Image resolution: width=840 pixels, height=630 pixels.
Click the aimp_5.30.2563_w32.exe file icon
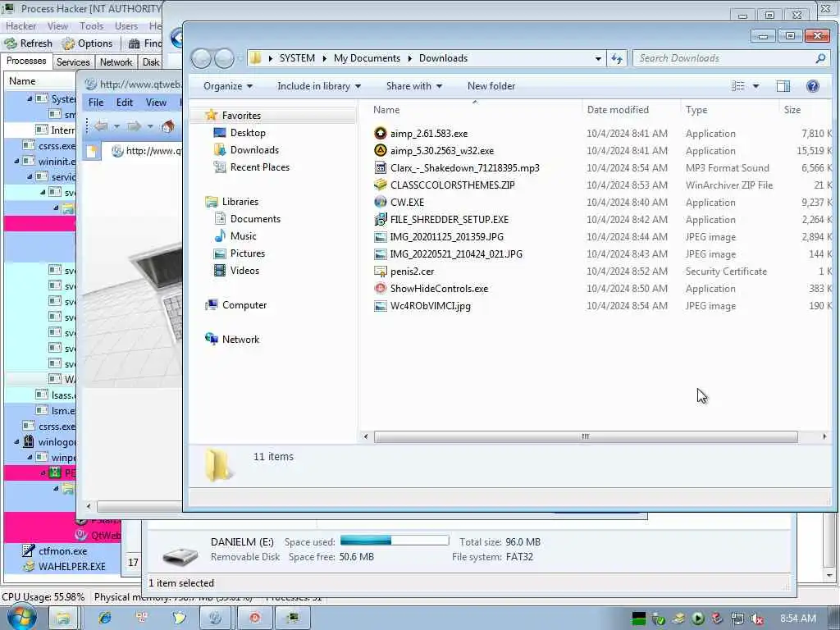[x=381, y=151]
